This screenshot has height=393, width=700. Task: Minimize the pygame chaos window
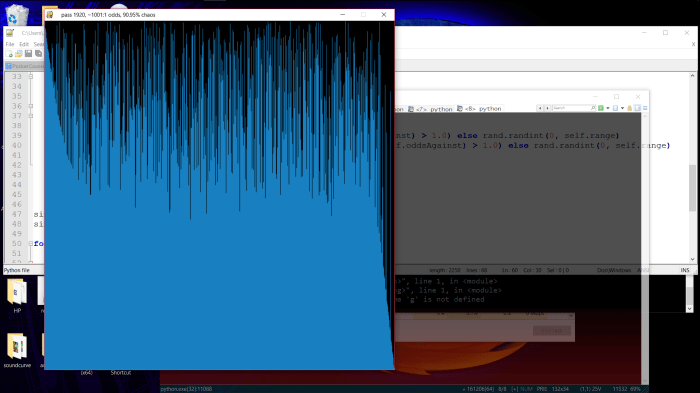[343, 15]
